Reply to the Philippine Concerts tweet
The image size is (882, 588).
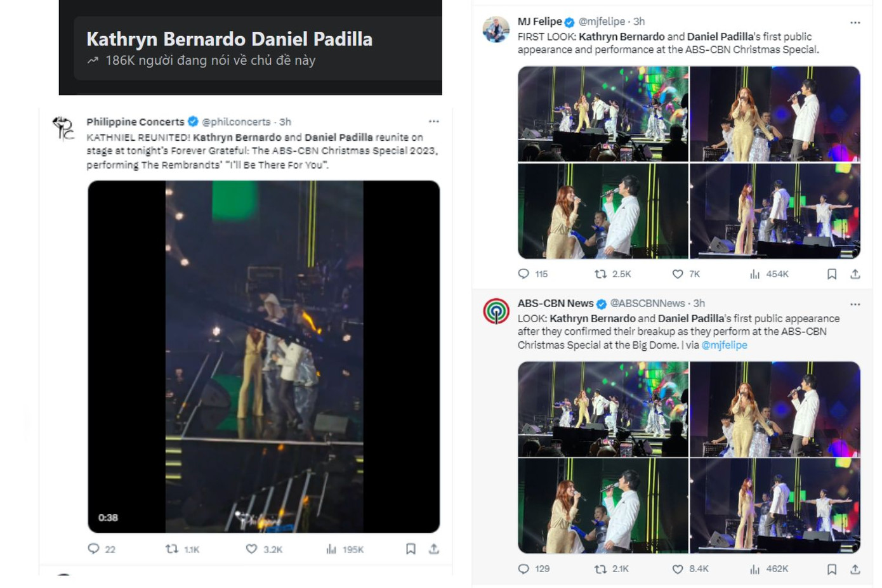pyautogui.click(x=93, y=549)
